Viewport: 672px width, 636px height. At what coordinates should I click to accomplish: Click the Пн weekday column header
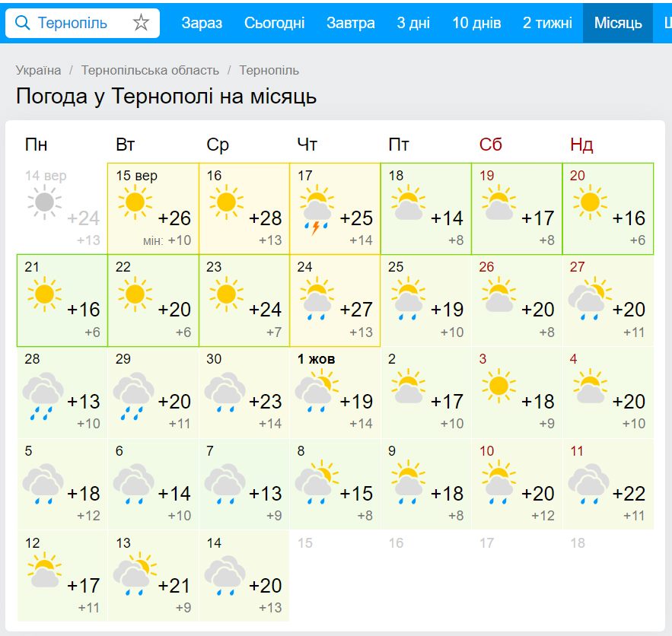pyautogui.click(x=36, y=145)
